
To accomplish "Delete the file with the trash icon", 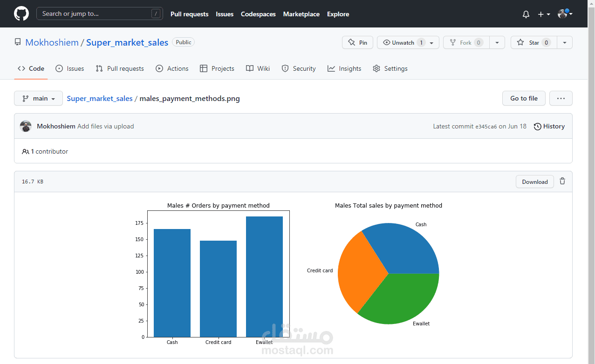I will coord(562,182).
